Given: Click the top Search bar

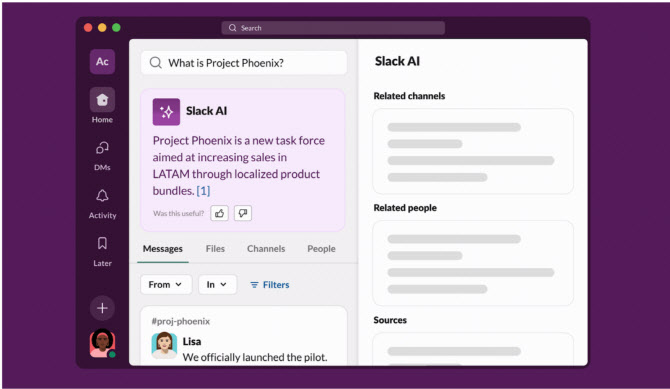Looking at the screenshot, I should (333, 28).
